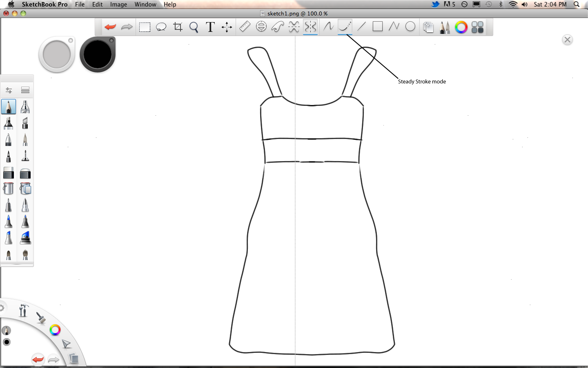
Task: Open the Image menu
Action: tap(118, 4)
